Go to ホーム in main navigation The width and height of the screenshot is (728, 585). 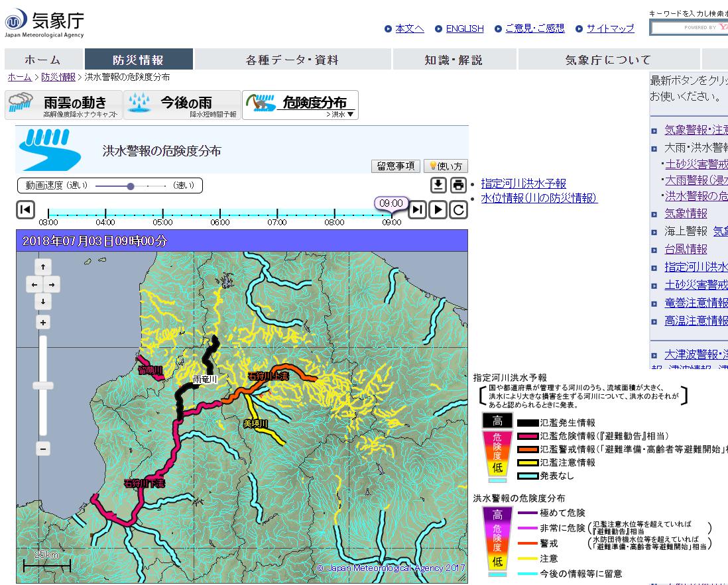pos(44,60)
